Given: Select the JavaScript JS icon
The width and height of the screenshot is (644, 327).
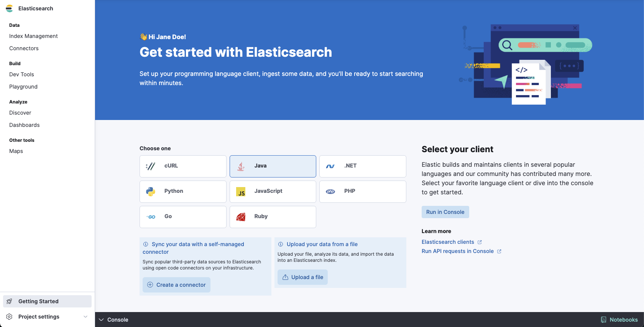Looking at the screenshot, I should (x=241, y=192).
